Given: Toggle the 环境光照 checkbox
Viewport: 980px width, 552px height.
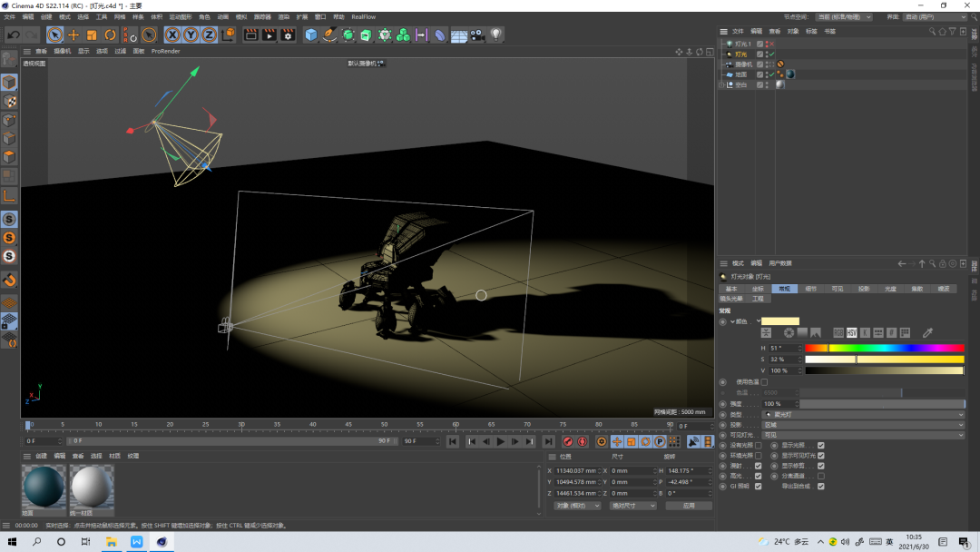Looking at the screenshot, I should pos(758,456).
